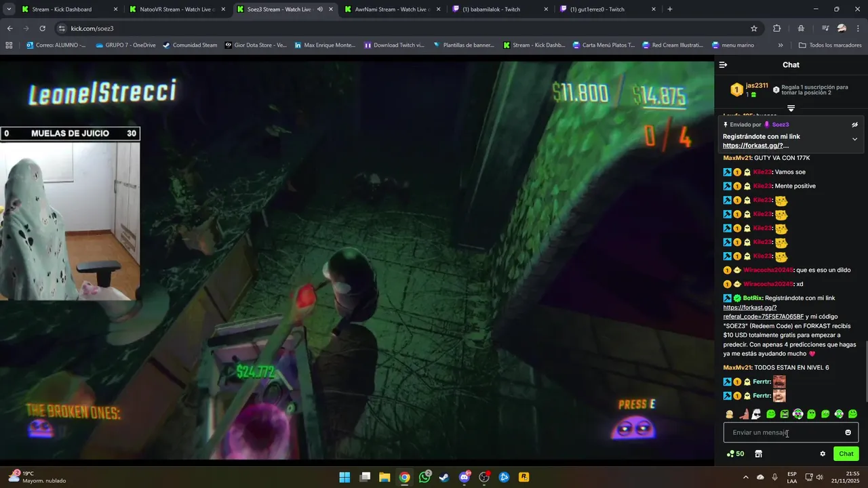This screenshot has height=488, width=868.
Task: Bookmark this page with the star icon
Action: (x=753, y=28)
